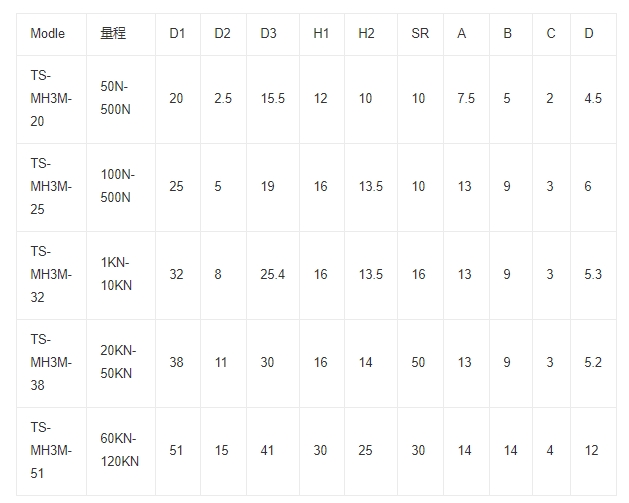Screen dimensions: 629x503
Task: Click the 41 value under D3
Action: tap(267, 451)
